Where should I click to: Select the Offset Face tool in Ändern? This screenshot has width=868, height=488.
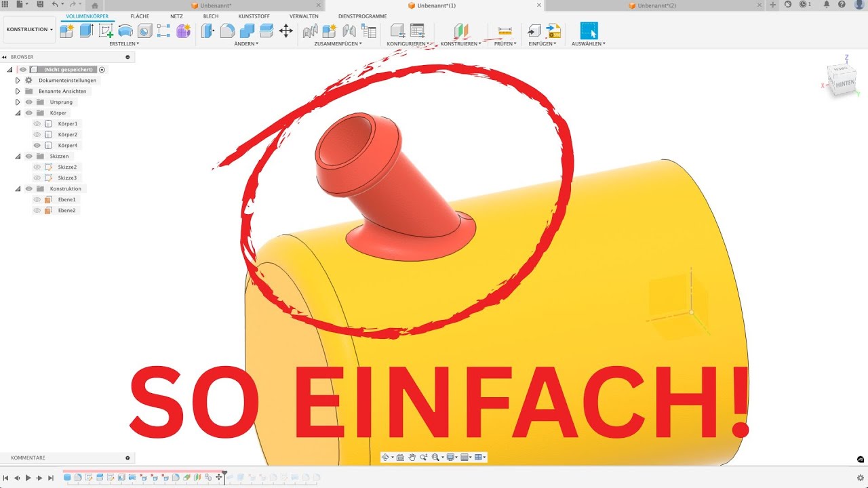point(267,30)
